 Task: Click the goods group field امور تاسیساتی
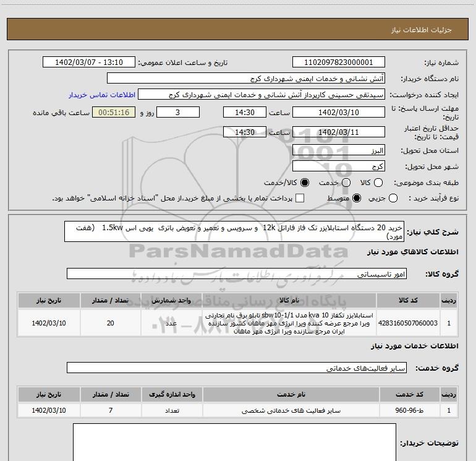237,274
